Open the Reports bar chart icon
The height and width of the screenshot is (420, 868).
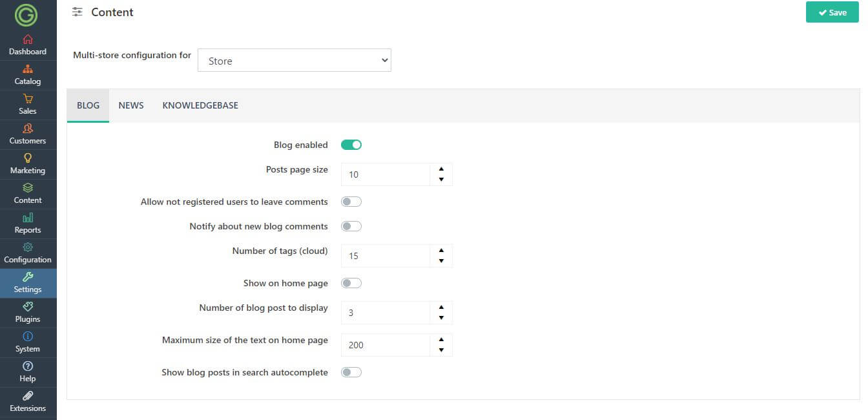28,218
